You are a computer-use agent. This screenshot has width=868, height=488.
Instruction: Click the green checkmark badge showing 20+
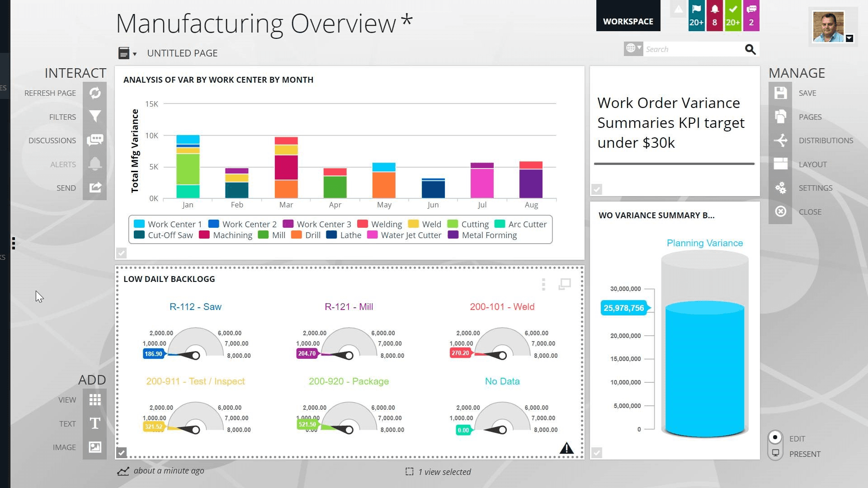(x=733, y=15)
